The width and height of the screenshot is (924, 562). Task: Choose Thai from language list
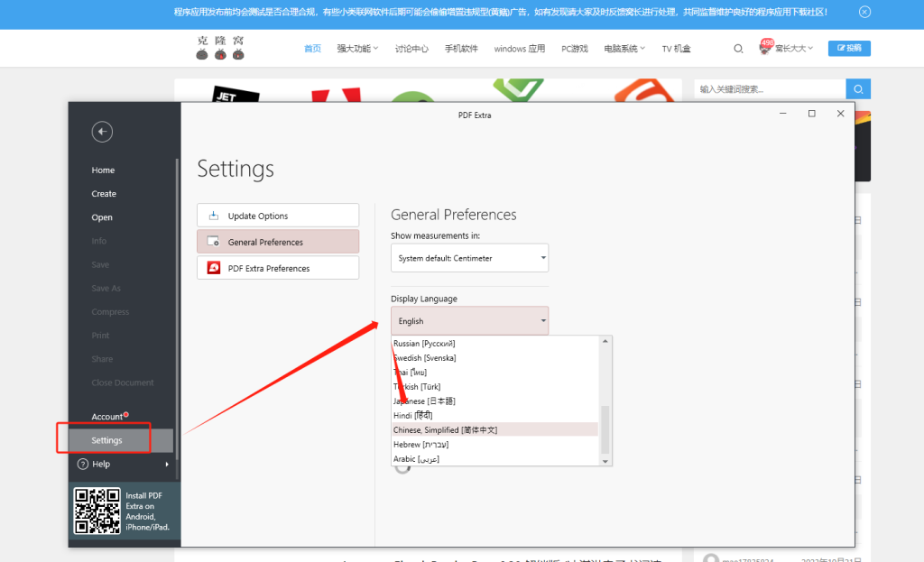click(495, 373)
